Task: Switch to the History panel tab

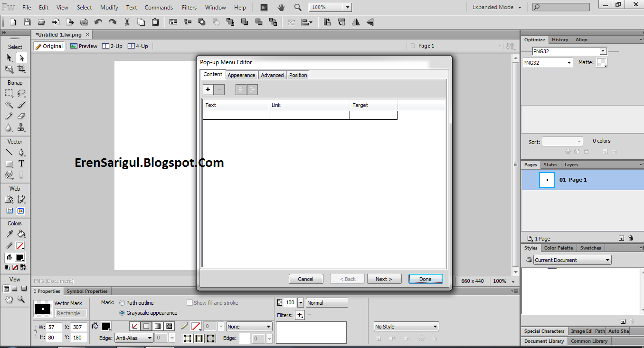Action: pos(559,39)
